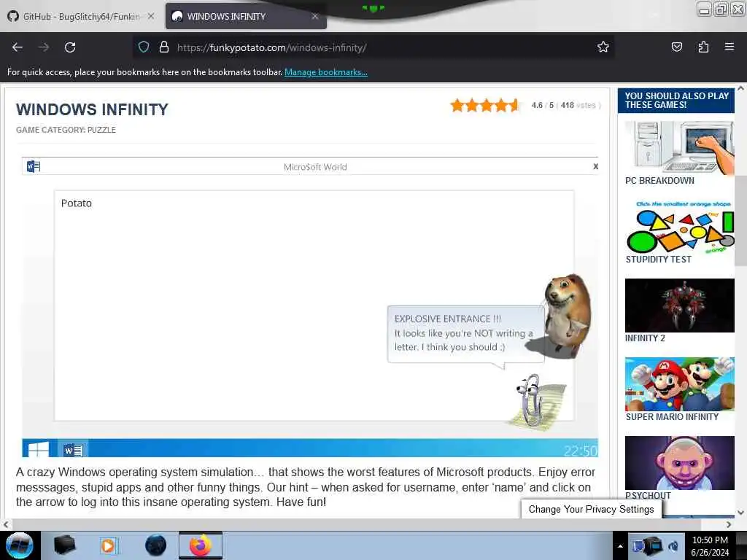Click the scroll-left arrow of horizontal scrollbar
This screenshot has width=747, height=560.
[6, 524]
